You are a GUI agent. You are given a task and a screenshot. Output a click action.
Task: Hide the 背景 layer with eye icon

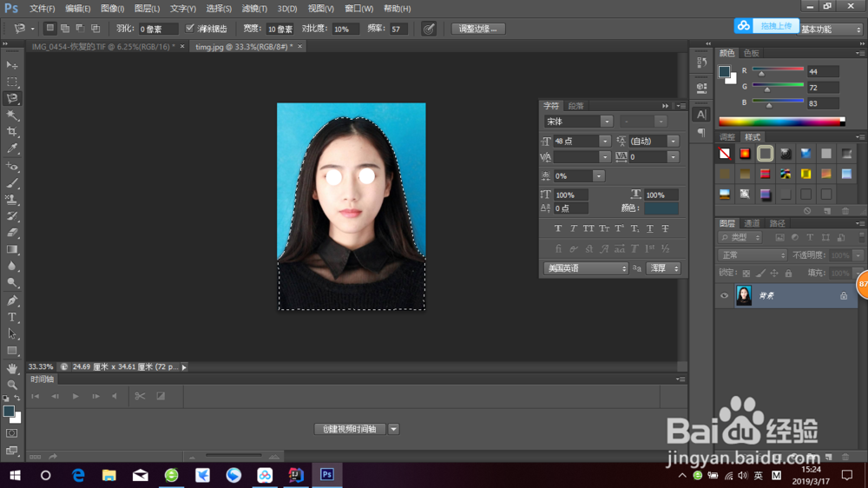point(724,296)
